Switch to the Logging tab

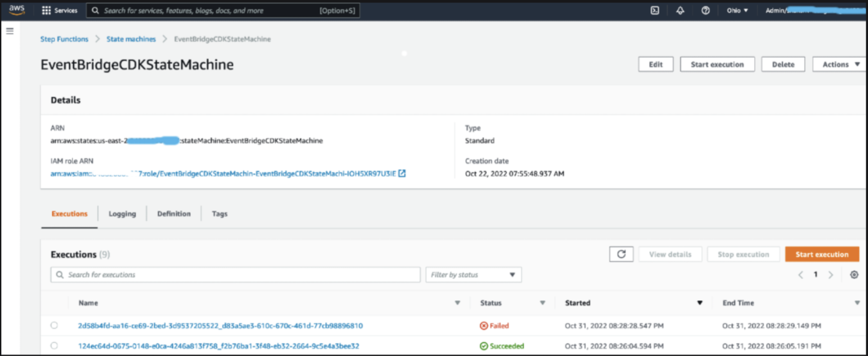point(122,214)
